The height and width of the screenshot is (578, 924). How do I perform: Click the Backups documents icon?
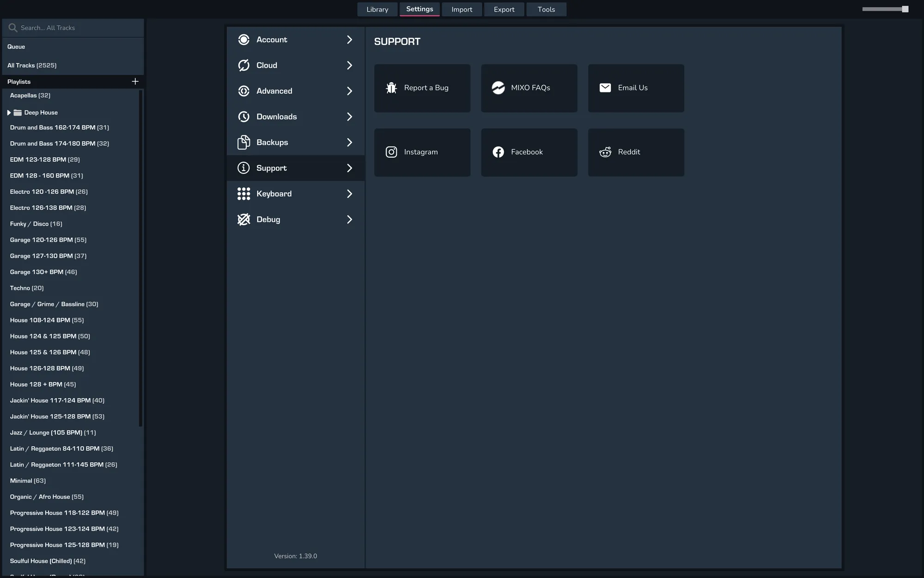tap(243, 142)
